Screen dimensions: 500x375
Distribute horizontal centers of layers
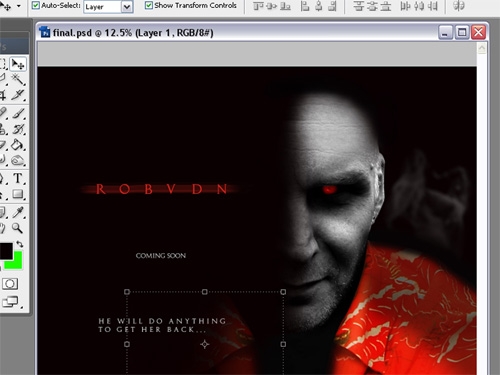(419, 6)
